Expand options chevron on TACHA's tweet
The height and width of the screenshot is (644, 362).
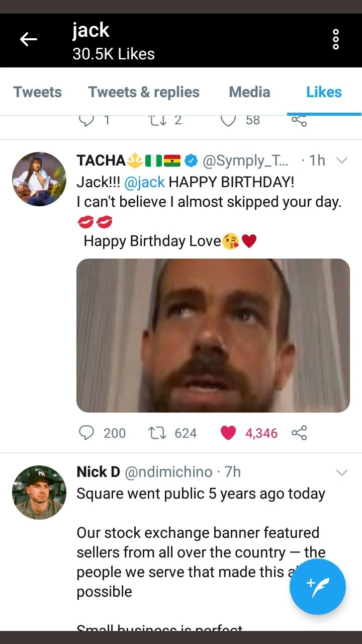(x=342, y=160)
